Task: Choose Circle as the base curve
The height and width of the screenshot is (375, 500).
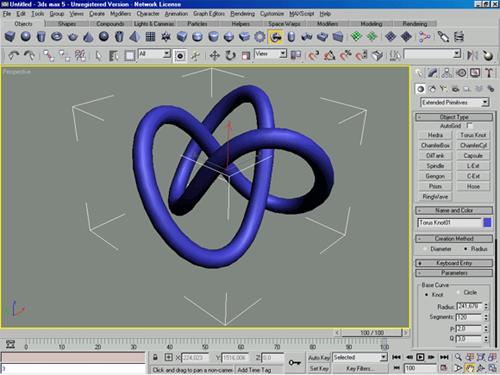Action: (458, 292)
